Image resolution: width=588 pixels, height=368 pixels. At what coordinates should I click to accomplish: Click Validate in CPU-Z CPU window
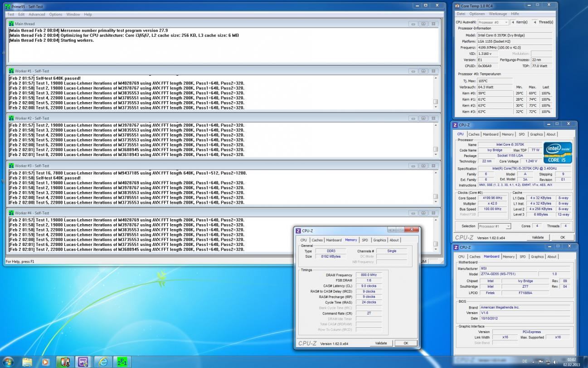538,237
